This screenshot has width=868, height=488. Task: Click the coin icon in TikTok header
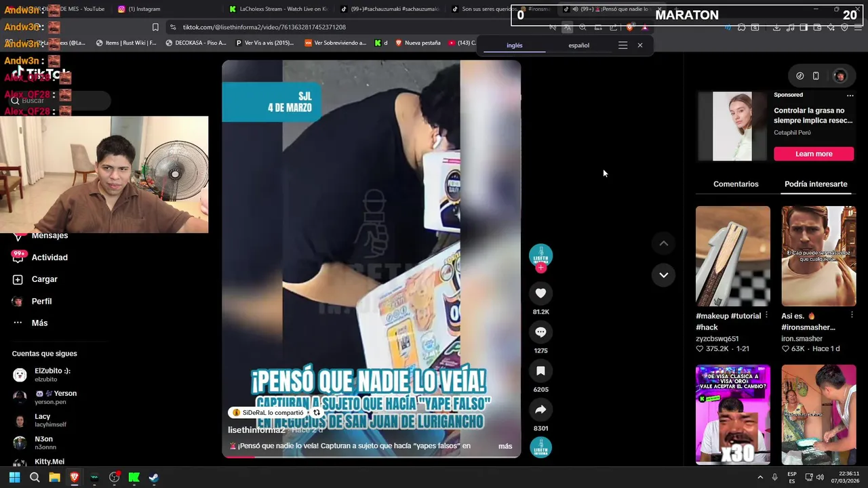tap(800, 76)
